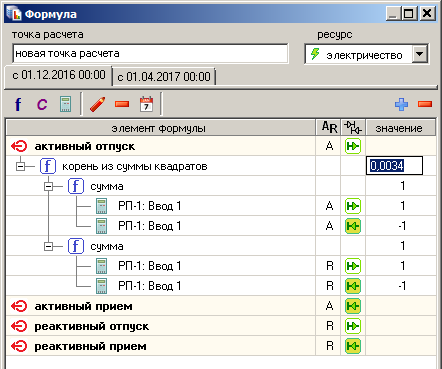Click the red minus icon at far right

[425, 104]
